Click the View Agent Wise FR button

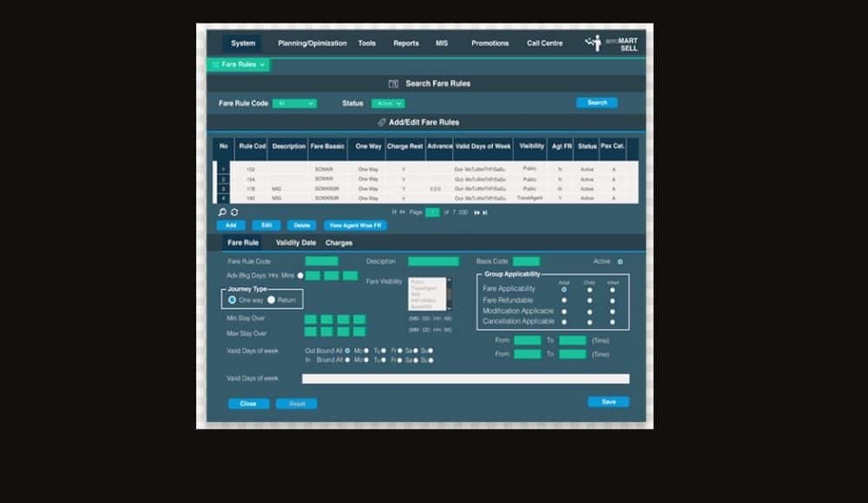pyautogui.click(x=355, y=225)
